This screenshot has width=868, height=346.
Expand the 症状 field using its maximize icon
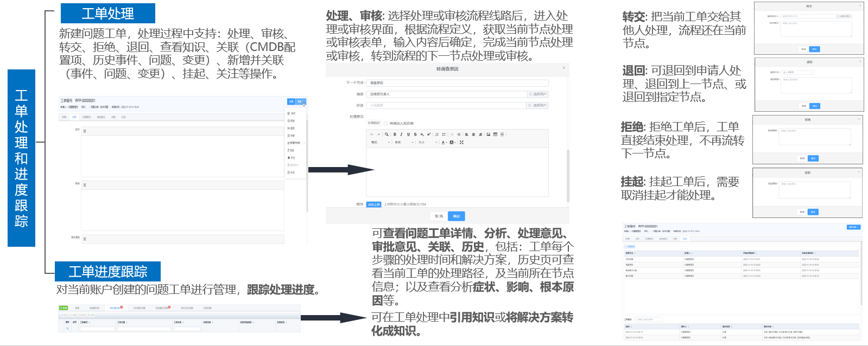tap(85, 131)
